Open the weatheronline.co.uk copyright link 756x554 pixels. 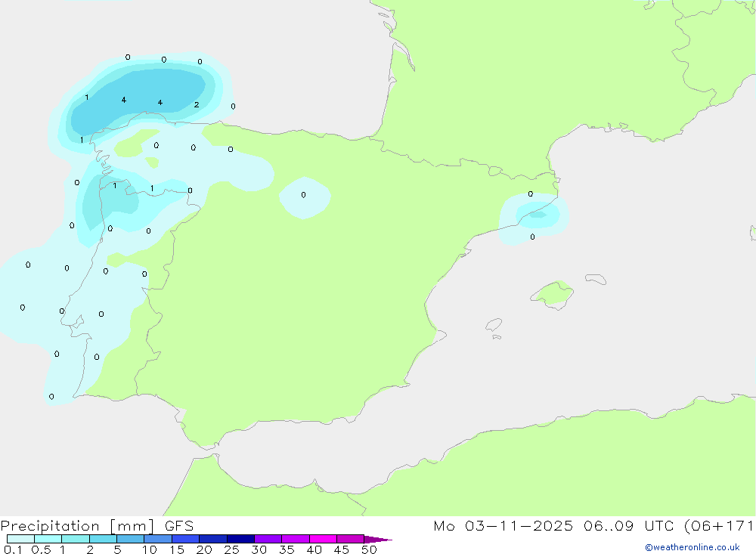(692, 547)
